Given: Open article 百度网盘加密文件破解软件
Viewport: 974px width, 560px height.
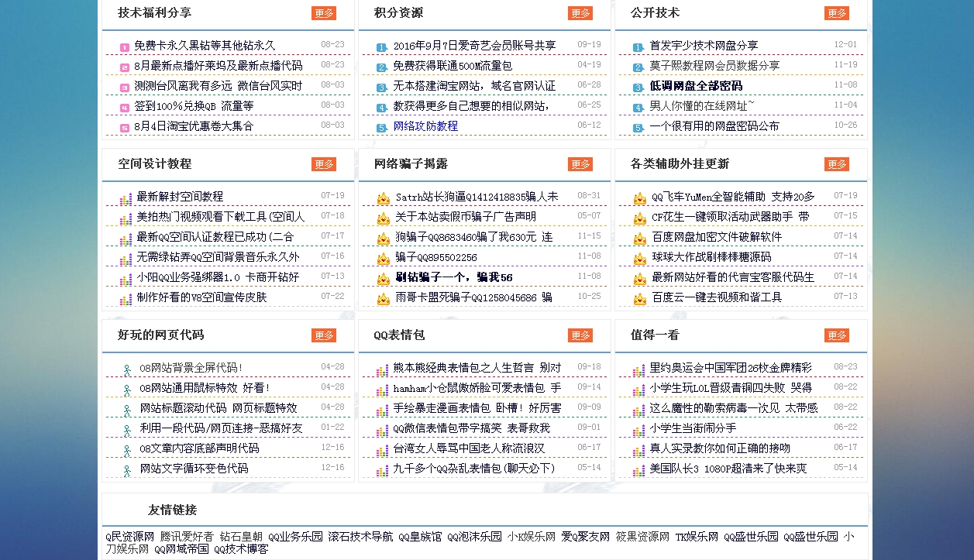Looking at the screenshot, I should 717,237.
